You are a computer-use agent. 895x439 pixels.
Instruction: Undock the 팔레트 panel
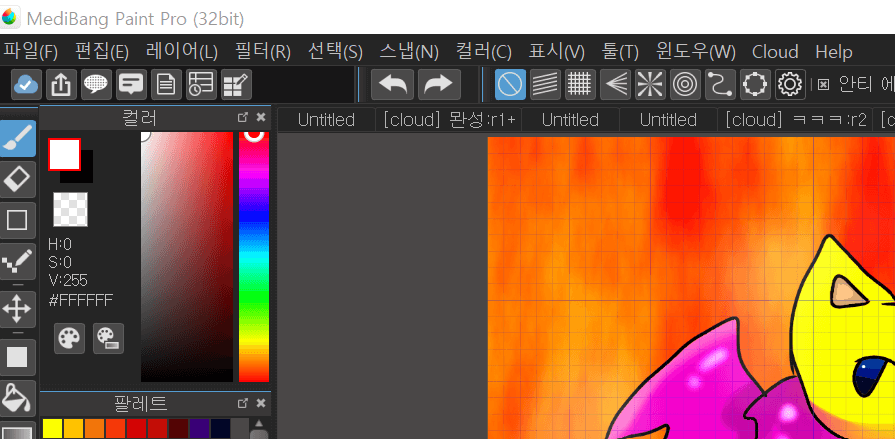(x=243, y=404)
